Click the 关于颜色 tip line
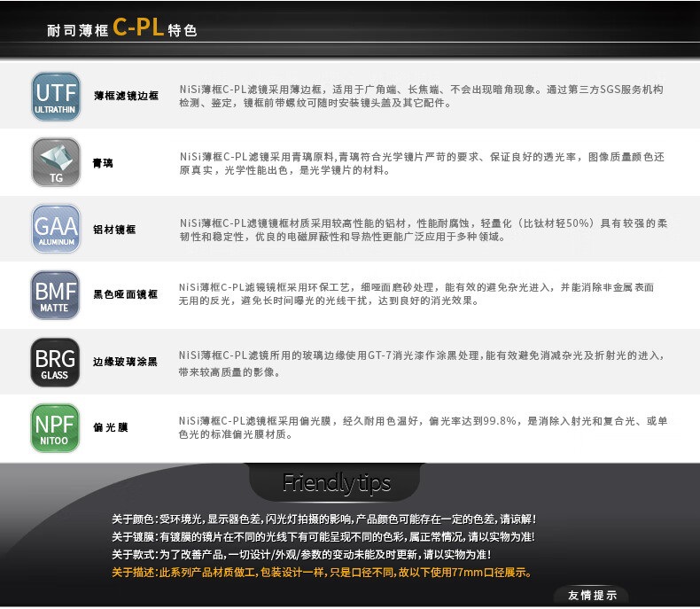This screenshot has width=700, height=609. click(x=323, y=519)
